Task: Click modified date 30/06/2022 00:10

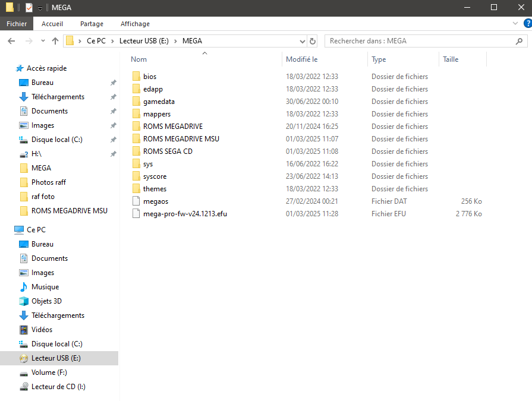Action: 312,102
